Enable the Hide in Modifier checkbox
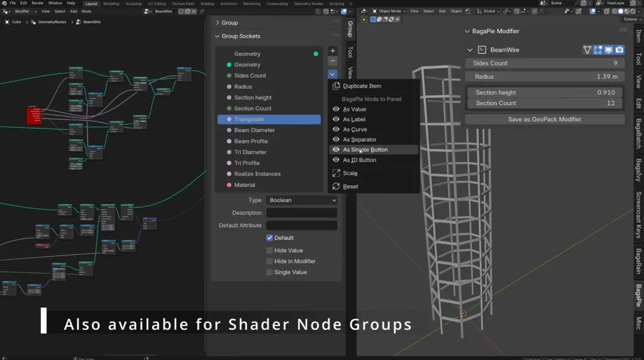The width and height of the screenshot is (644, 360). 270,261
